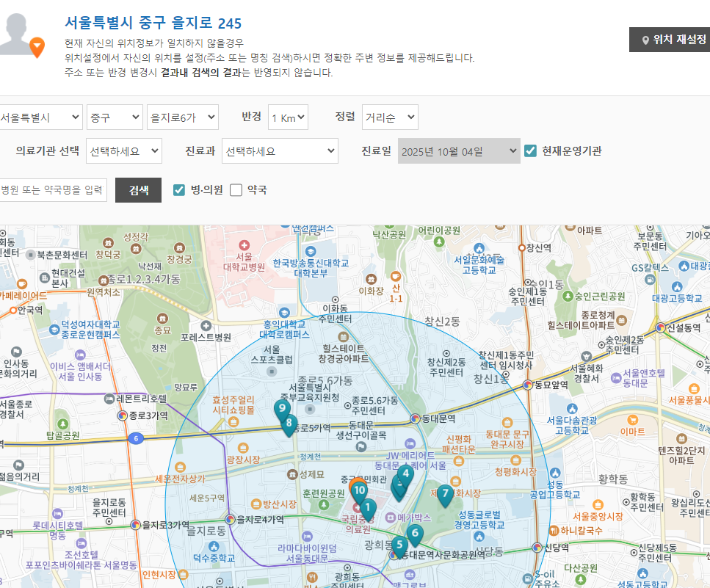Open map marker number 1
The image size is (710, 588).
368,509
